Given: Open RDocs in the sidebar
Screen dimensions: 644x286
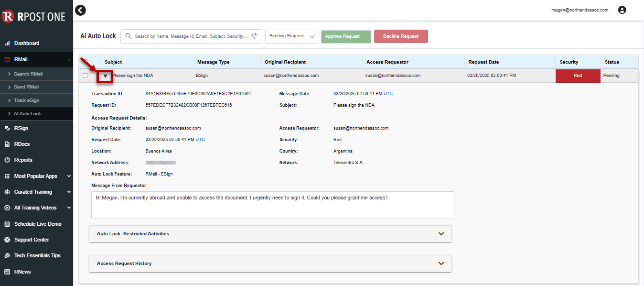Looking at the screenshot, I should pos(22,144).
